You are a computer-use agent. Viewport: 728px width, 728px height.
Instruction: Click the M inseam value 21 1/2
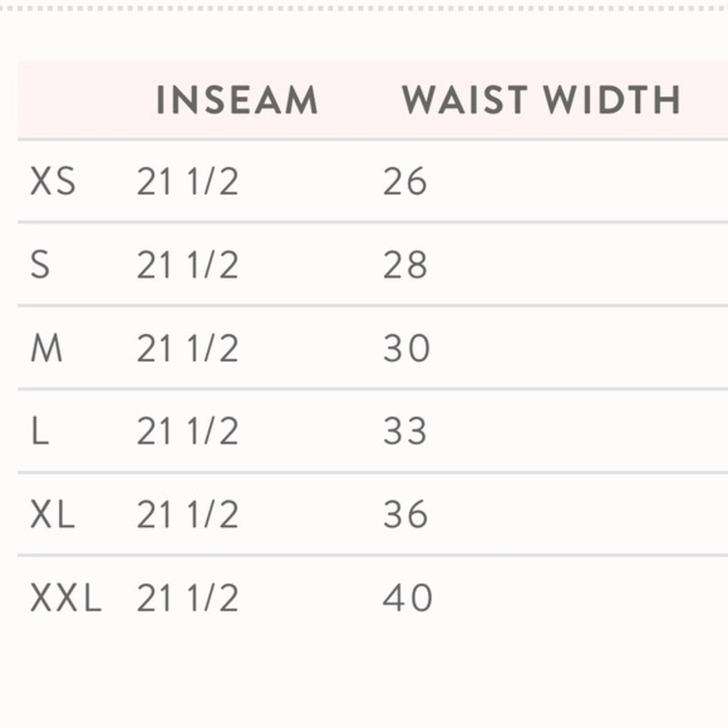coord(188,348)
